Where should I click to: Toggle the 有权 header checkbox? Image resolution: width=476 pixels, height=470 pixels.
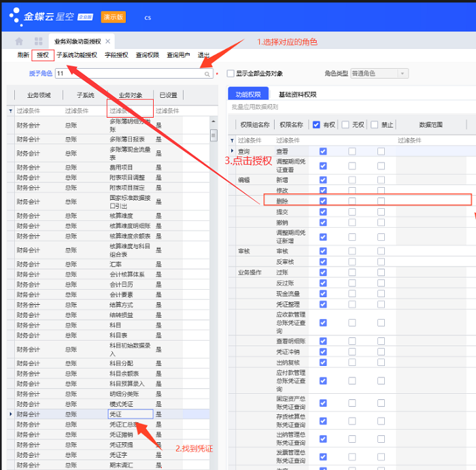[x=316, y=124]
